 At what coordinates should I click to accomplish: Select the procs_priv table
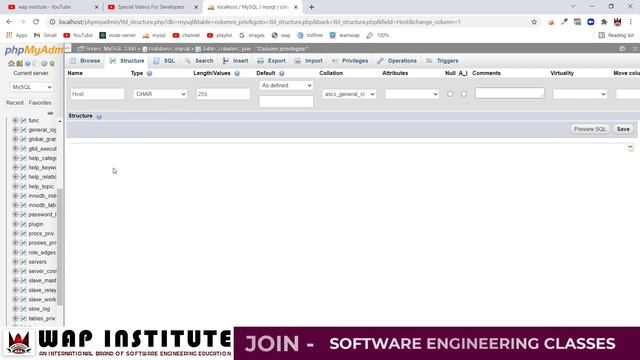(41, 233)
